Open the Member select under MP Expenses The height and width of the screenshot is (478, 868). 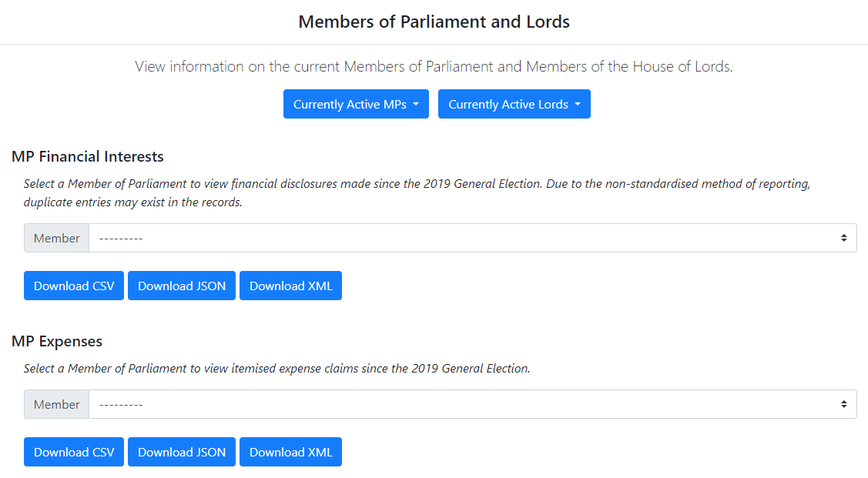pos(472,405)
